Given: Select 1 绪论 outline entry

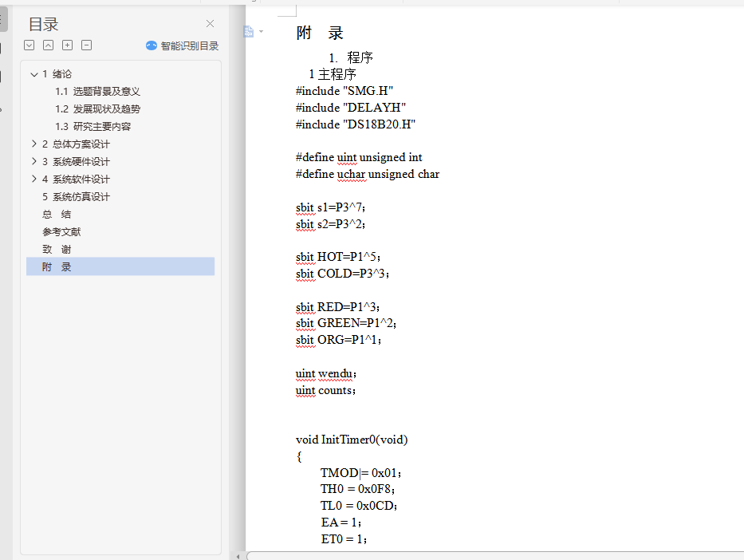Looking at the screenshot, I should pyautogui.click(x=57, y=74).
